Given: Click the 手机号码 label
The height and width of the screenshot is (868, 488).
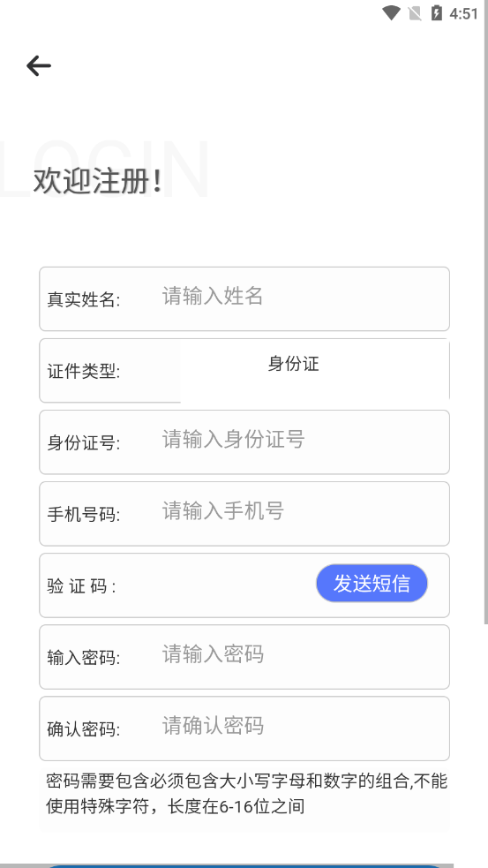Looking at the screenshot, I should click(x=84, y=515).
